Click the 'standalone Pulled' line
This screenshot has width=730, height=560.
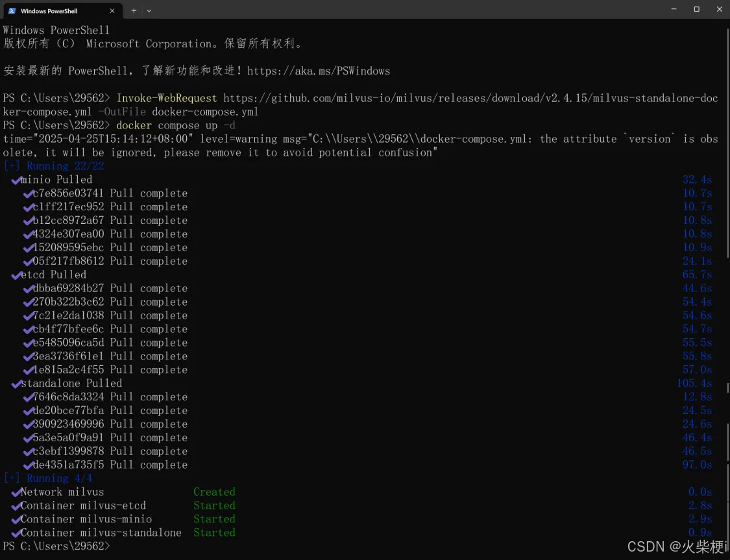(x=67, y=383)
